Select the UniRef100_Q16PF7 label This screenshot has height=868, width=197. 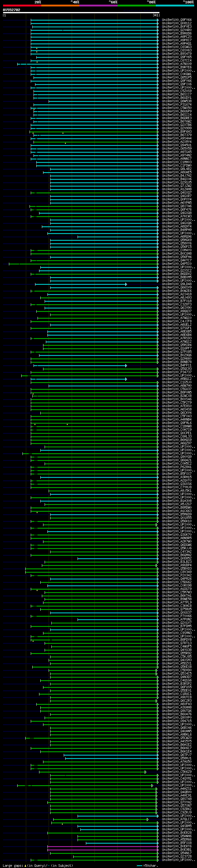[x=176, y=349]
